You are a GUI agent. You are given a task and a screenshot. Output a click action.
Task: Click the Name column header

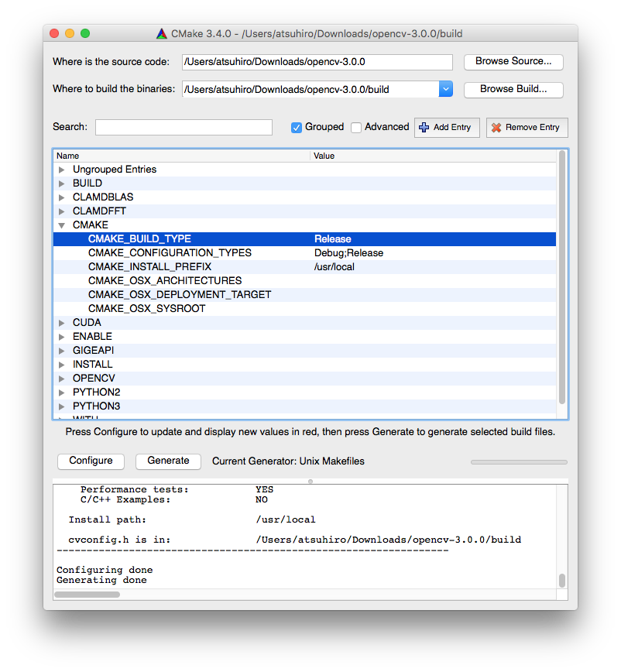182,156
